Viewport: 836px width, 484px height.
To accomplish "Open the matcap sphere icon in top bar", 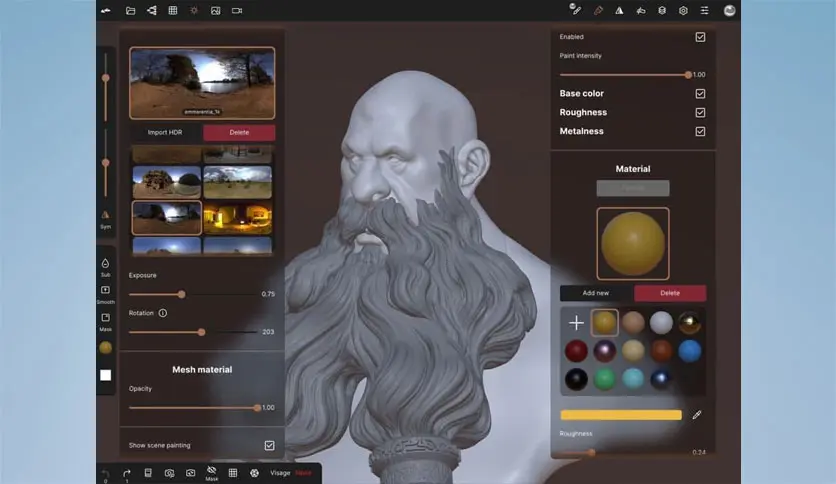I will 729,11.
